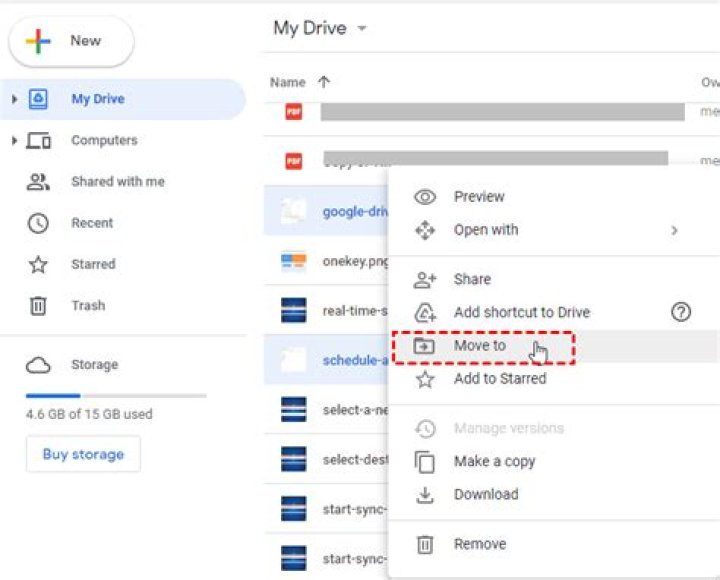The image size is (720, 580).
Task: Open the Starred section star icon
Action: 38,265
